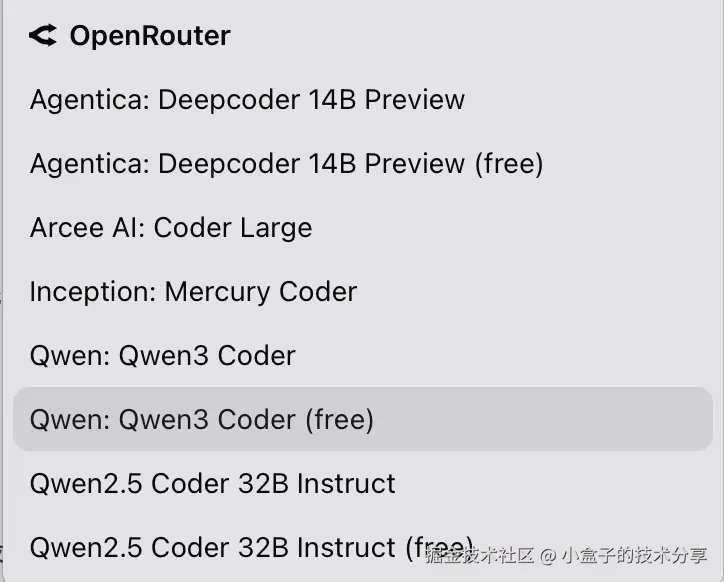This screenshot has height=582, width=724.
Task: Pick Inception: Mercury Coder from list
Action: pyautogui.click(x=193, y=292)
